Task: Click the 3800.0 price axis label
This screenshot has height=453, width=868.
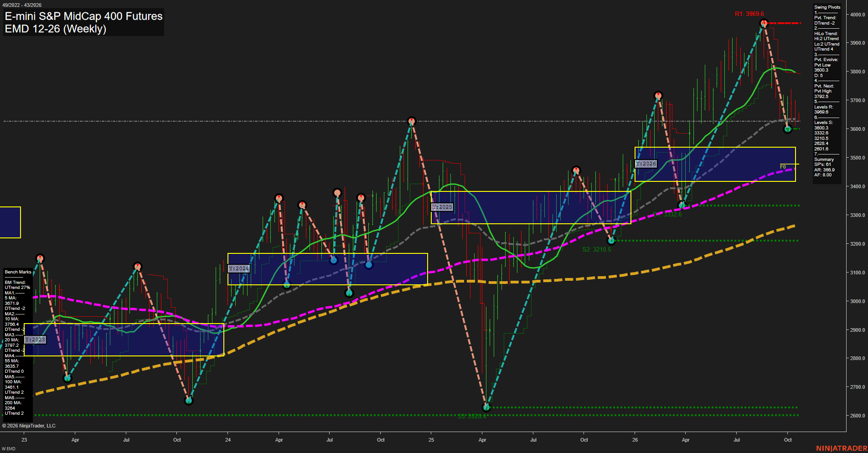Action: (858, 72)
